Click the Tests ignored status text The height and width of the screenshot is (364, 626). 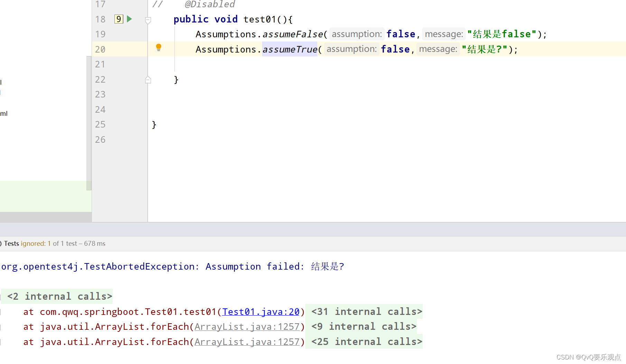pyautogui.click(x=55, y=244)
